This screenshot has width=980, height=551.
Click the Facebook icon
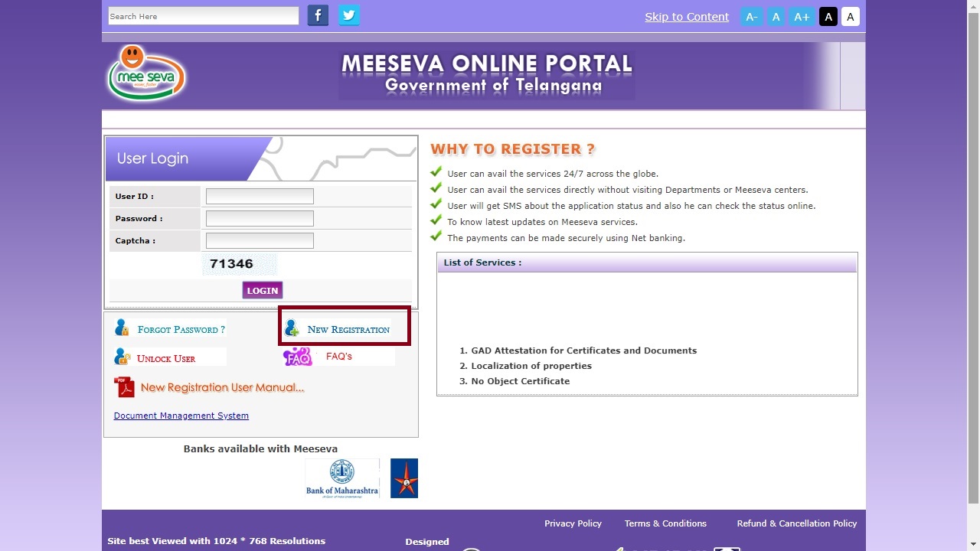318,15
